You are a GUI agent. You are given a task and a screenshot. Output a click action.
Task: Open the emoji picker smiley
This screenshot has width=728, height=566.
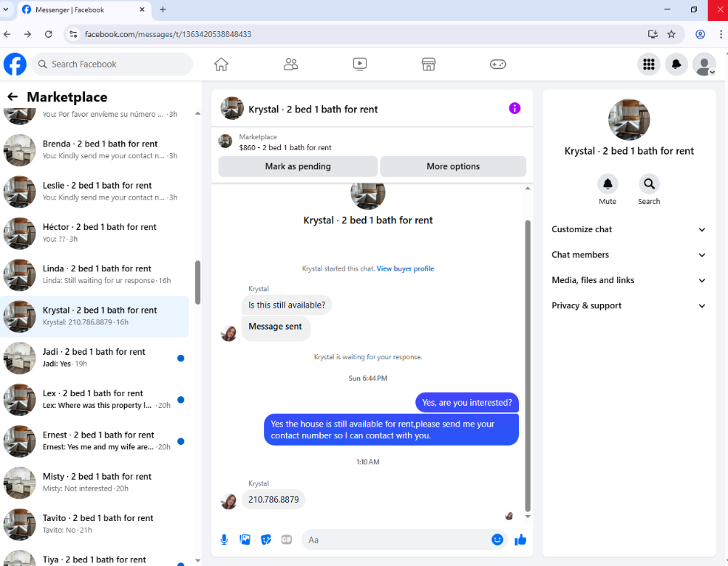point(497,540)
